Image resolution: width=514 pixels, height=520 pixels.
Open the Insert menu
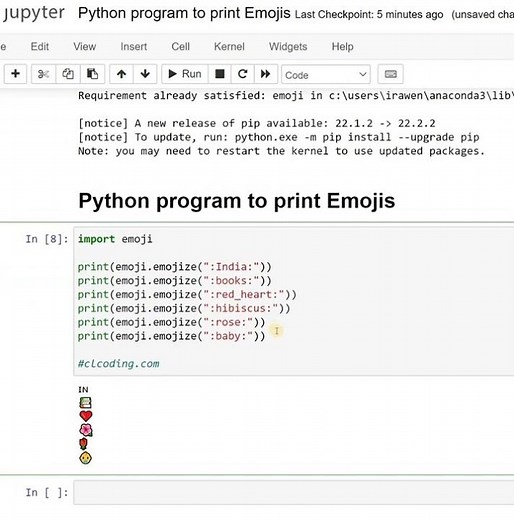point(134,46)
